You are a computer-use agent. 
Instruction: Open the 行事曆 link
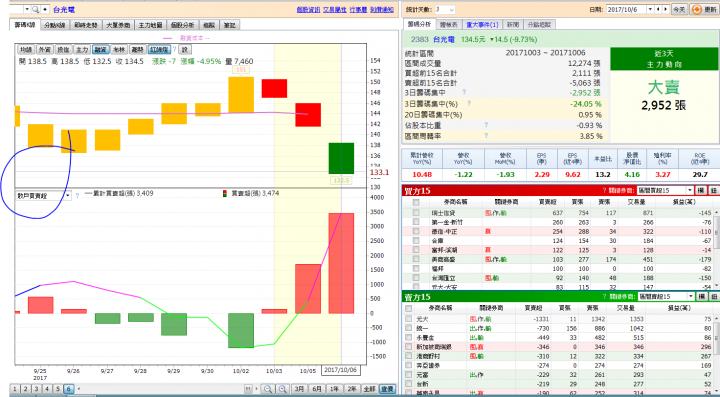coord(358,9)
